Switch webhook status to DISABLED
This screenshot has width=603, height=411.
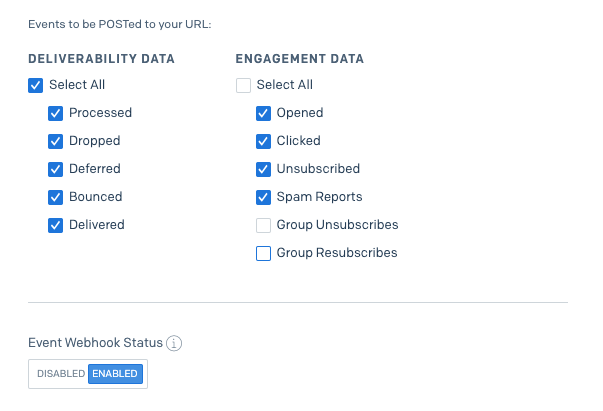(x=60, y=374)
